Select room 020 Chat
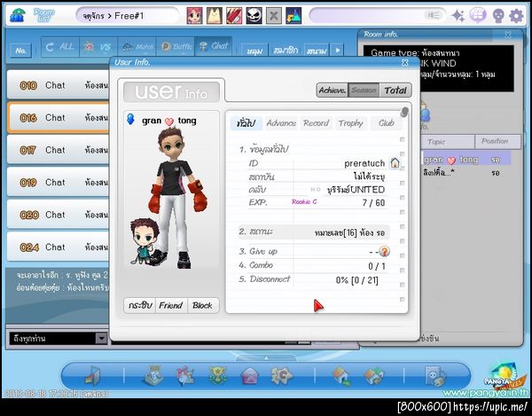 click(x=58, y=215)
